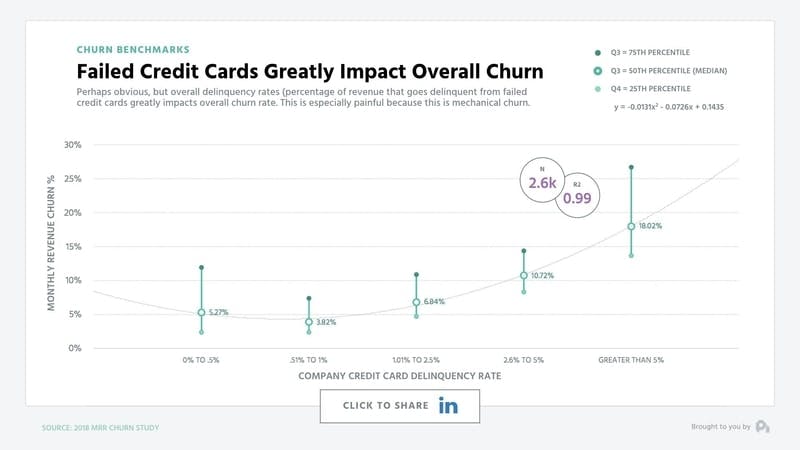Click the R2 0.99 circle badge
This screenshot has height=450, width=800.
coord(578,196)
